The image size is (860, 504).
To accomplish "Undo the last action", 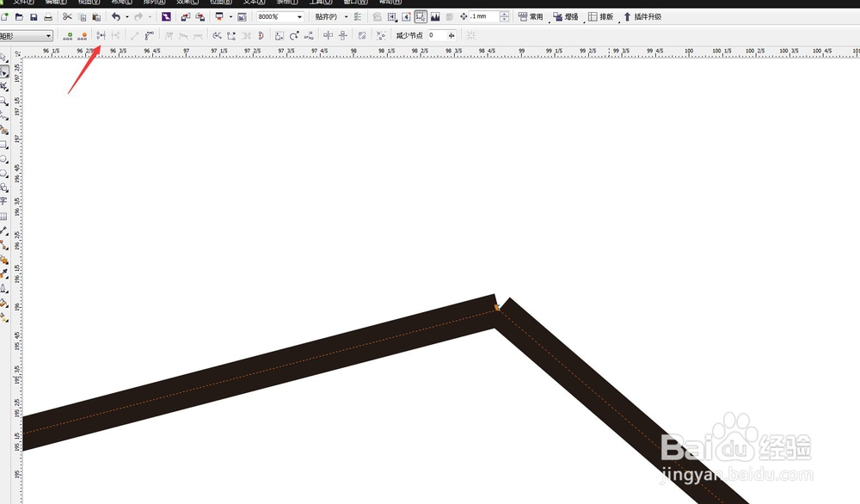I will [x=116, y=17].
